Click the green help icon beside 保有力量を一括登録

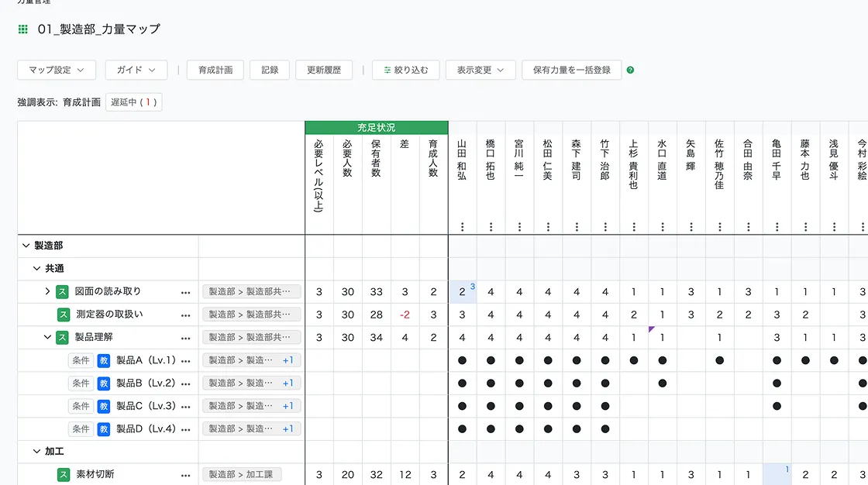point(630,70)
